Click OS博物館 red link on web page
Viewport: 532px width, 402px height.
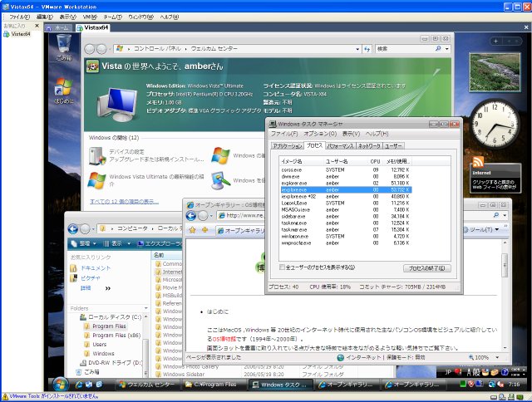[224, 339]
